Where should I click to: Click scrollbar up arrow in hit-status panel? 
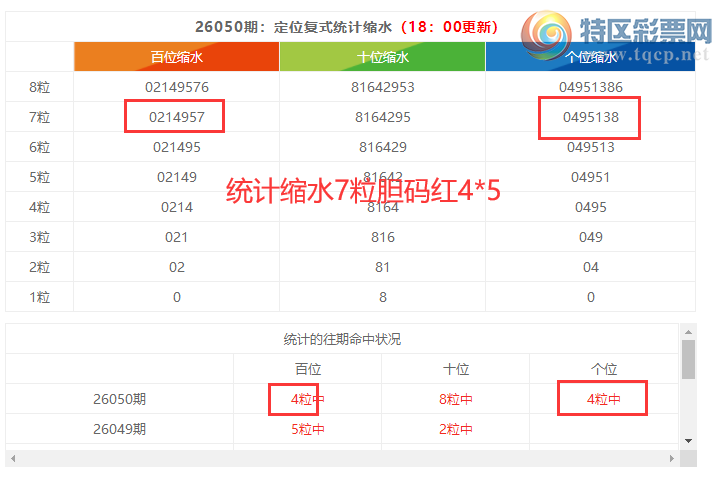(x=688, y=332)
